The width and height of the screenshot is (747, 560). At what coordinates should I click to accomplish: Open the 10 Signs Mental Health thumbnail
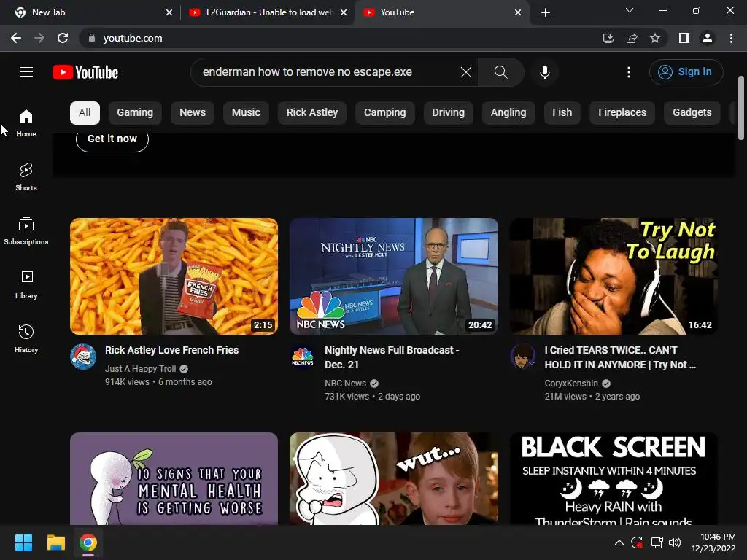point(174,478)
